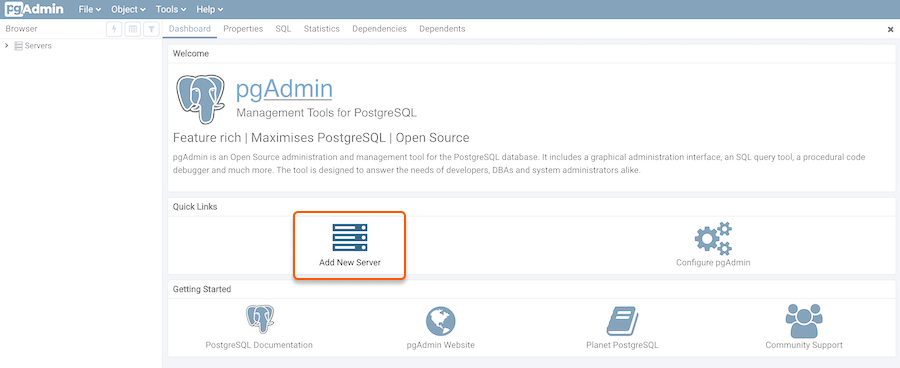The image size is (900, 368).
Task: Open the File menu
Action: coord(90,9)
